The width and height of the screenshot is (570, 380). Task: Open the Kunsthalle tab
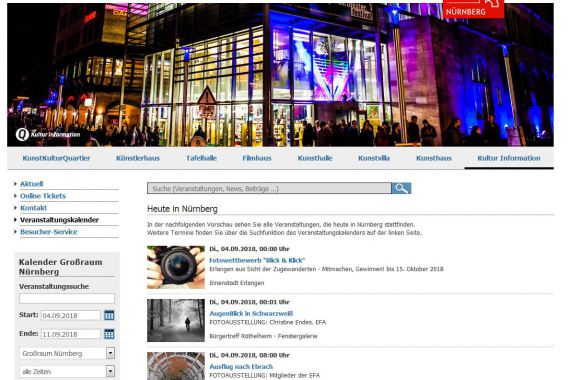pyautogui.click(x=315, y=158)
